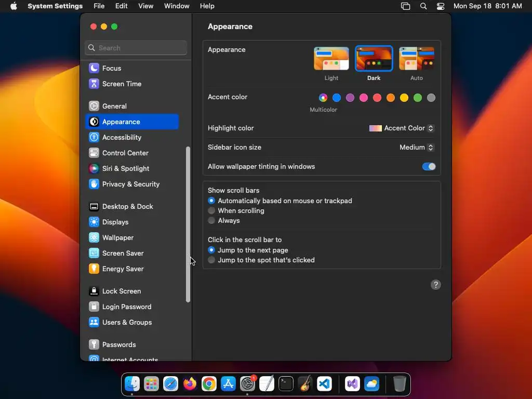
Task: Select When scrolling radio option
Action: pos(211,211)
